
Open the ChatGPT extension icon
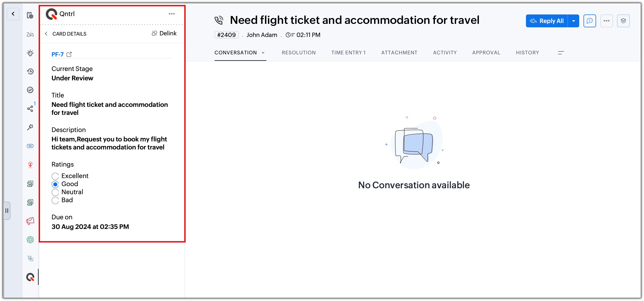pyautogui.click(x=30, y=239)
